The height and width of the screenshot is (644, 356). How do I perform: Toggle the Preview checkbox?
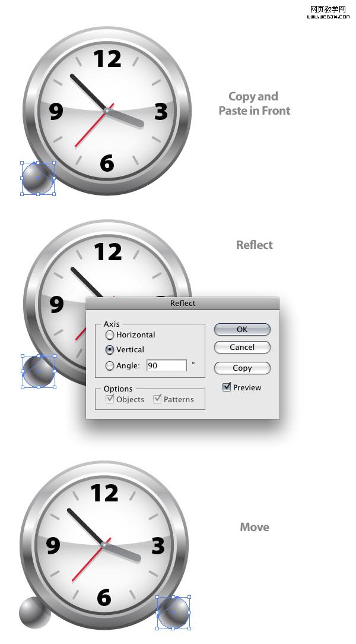pyautogui.click(x=227, y=387)
